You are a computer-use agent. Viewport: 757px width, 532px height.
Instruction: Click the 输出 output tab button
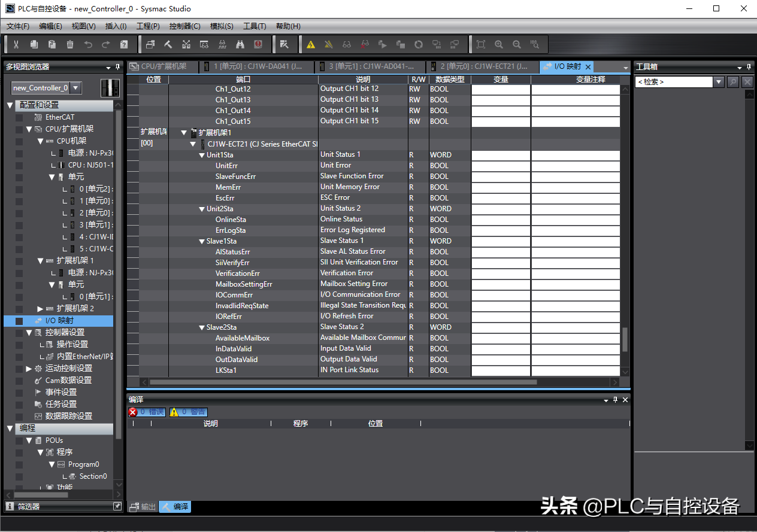pyautogui.click(x=143, y=507)
